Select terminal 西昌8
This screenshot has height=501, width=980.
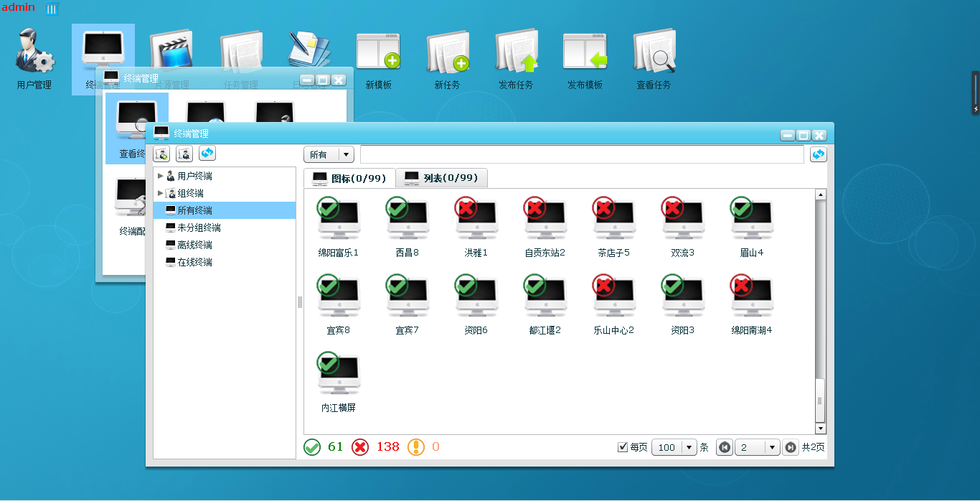(407, 227)
